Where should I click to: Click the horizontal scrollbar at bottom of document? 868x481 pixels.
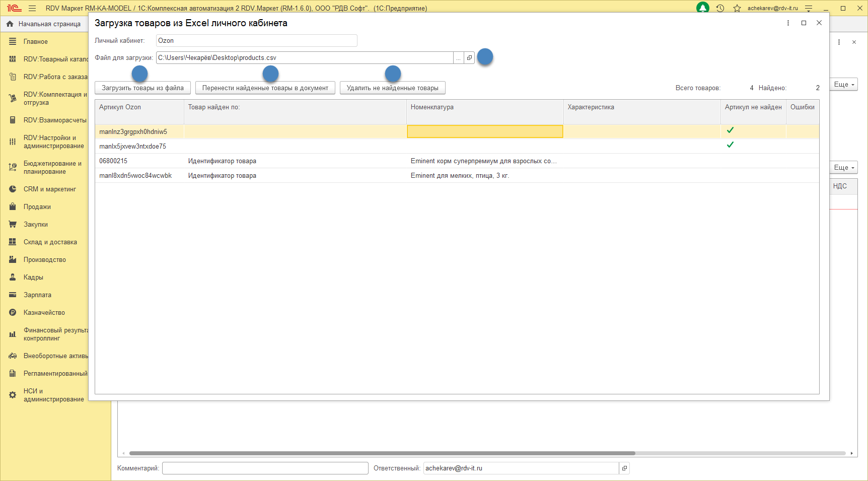pyautogui.click(x=382, y=453)
